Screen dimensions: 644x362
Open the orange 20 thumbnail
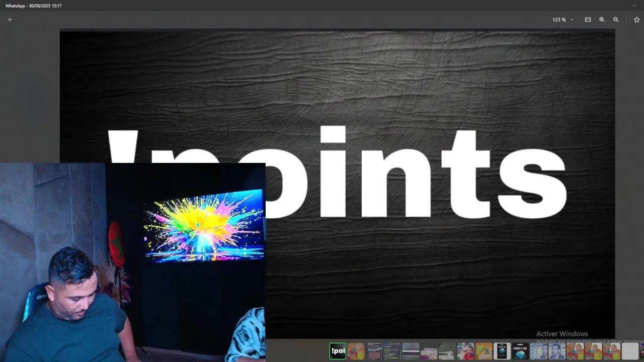pos(484,351)
